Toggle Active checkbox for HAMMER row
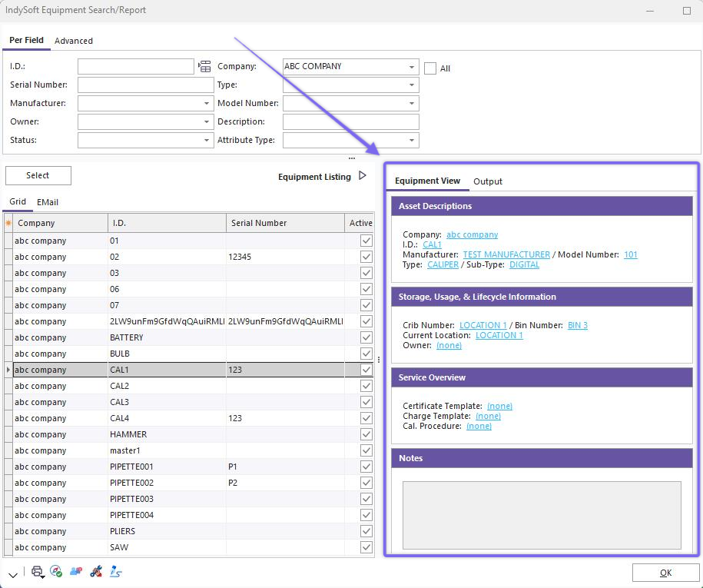The image size is (703, 588). coord(366,434)
